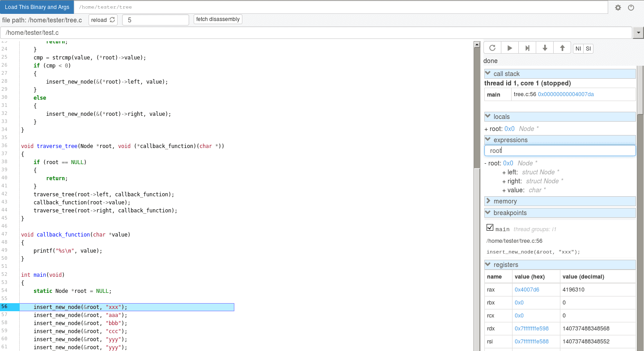This screenshot has height=351, width=644.
Task: Click the SI step-instruction button
Action: tap(588, 48)
